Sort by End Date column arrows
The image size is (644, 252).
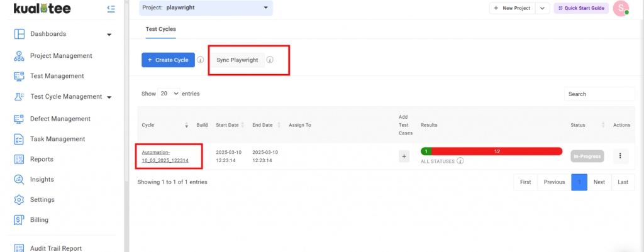coord(279,125)
